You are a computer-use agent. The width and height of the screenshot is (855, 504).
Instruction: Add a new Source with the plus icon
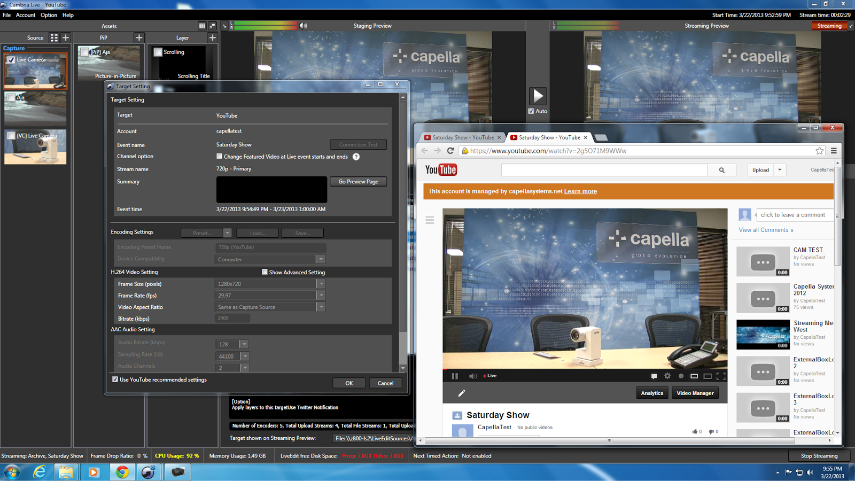point(66,38)
